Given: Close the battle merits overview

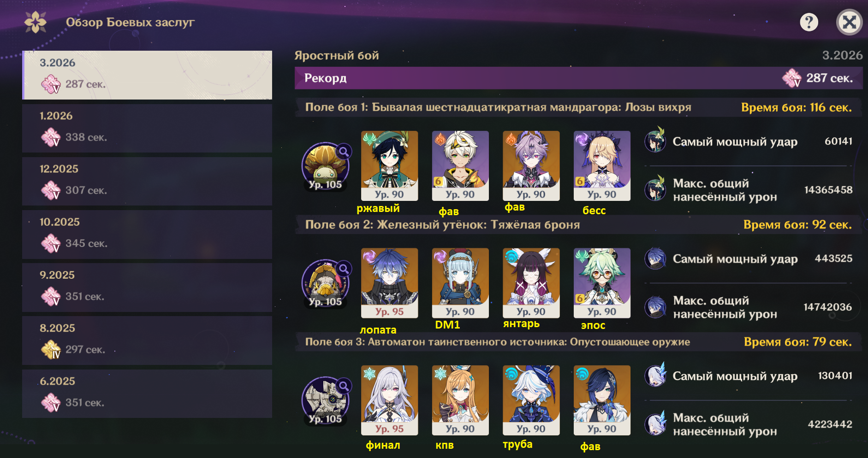Looking at the screenshot, I should tap(849, 22).
